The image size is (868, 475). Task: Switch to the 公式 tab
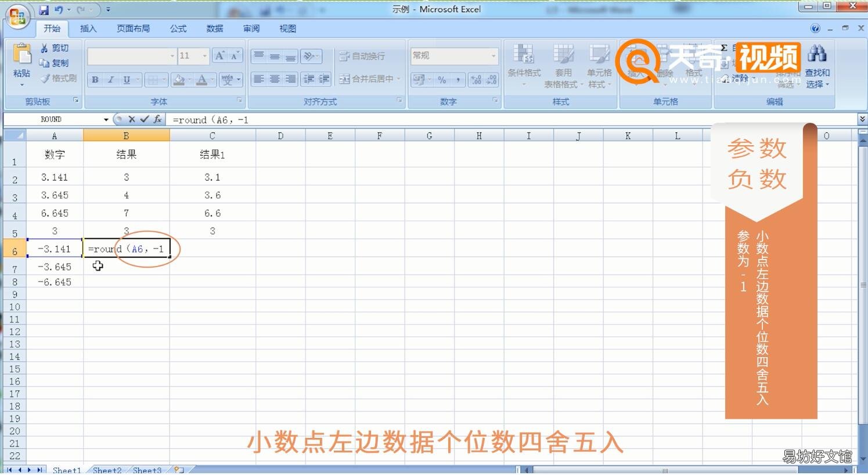(x=178, y=28)
